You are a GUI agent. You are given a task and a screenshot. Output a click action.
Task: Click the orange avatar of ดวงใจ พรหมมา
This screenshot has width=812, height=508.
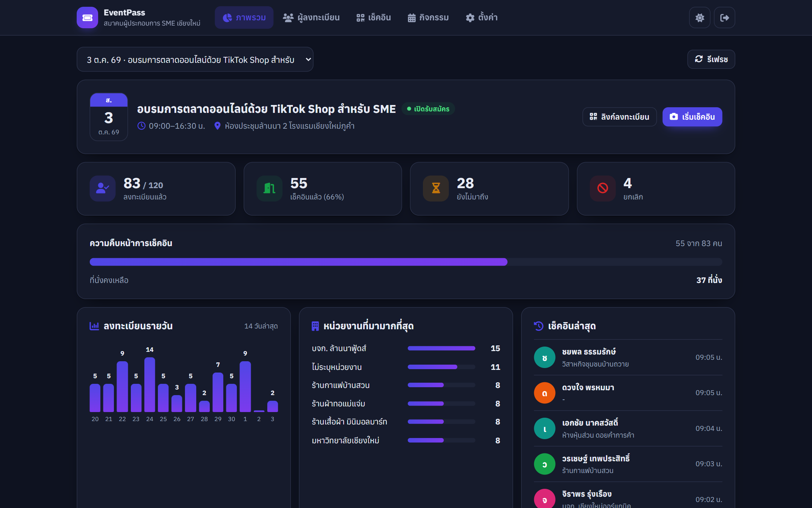[x=544, y=393]
